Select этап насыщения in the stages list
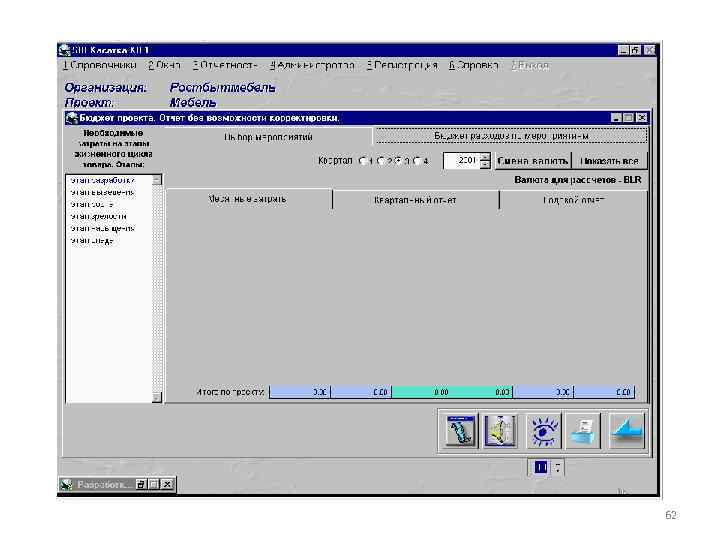 click(x=102, y=228)
